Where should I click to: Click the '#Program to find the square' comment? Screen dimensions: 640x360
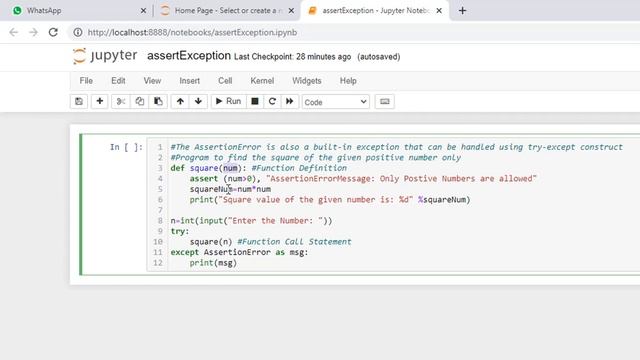316,158
